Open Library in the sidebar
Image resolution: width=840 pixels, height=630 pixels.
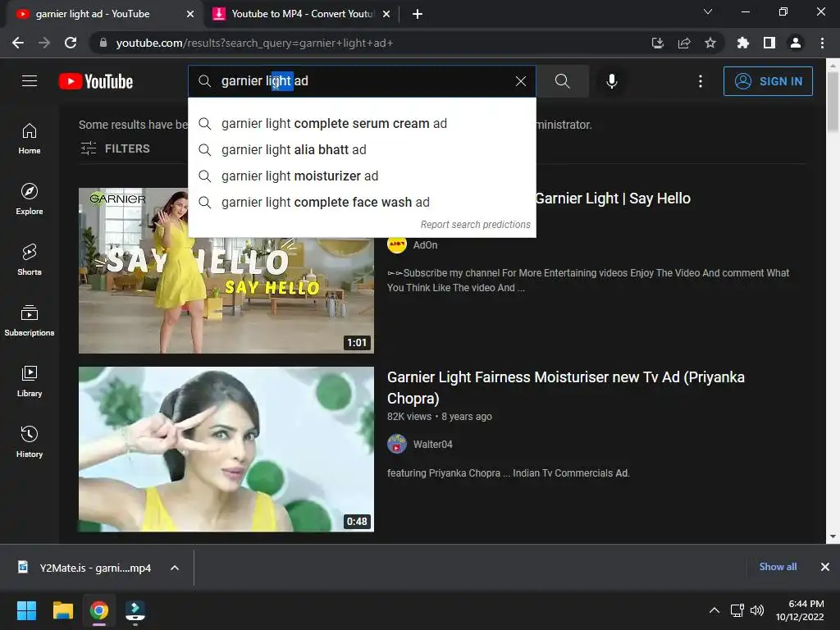(30, 381)
